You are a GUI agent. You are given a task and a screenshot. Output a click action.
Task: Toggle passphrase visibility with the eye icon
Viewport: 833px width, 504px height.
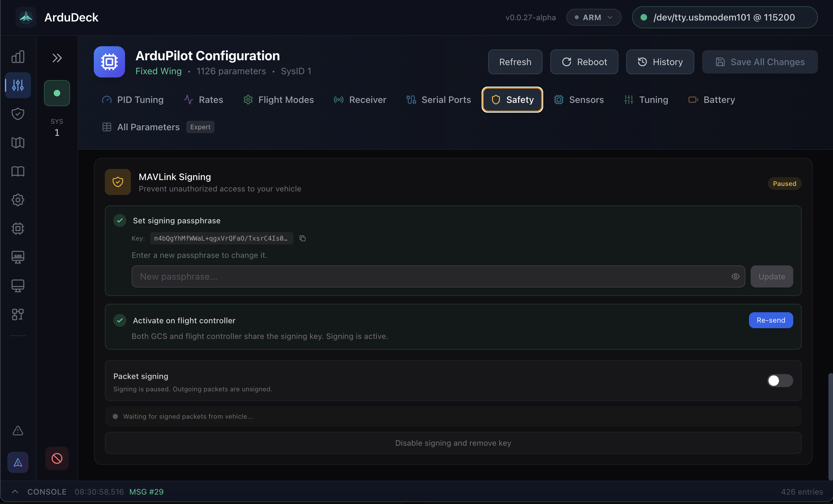tap(735, 276)
